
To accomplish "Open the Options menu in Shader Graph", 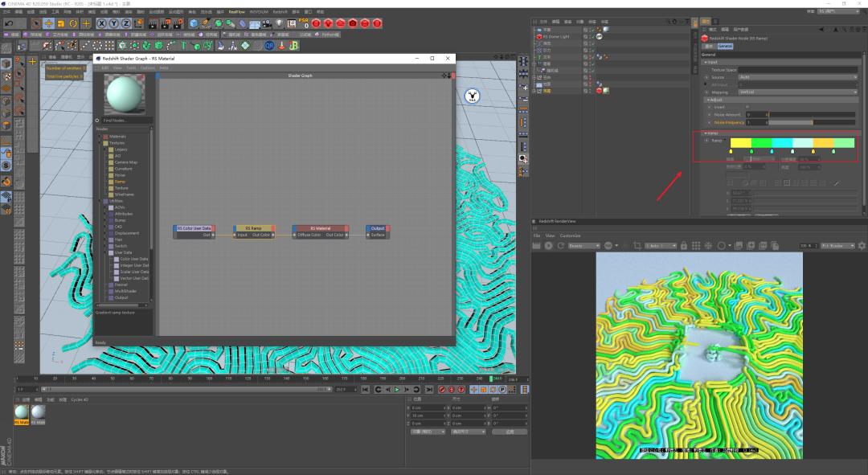I will click(148, 68).
